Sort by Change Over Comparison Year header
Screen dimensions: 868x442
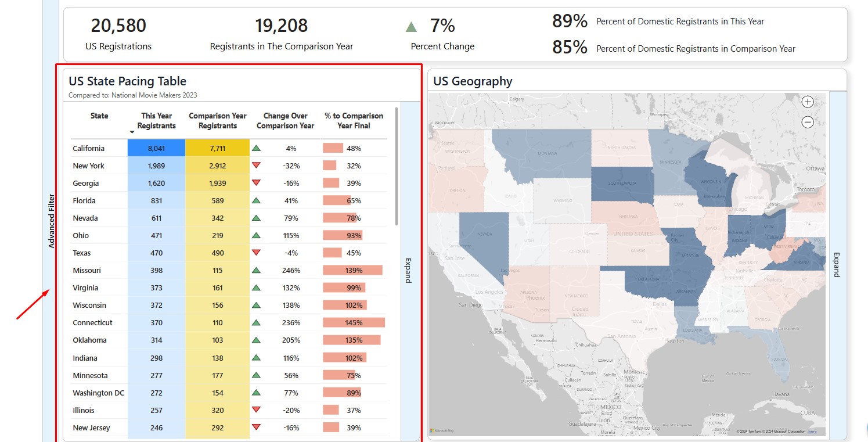pos(285,121)
